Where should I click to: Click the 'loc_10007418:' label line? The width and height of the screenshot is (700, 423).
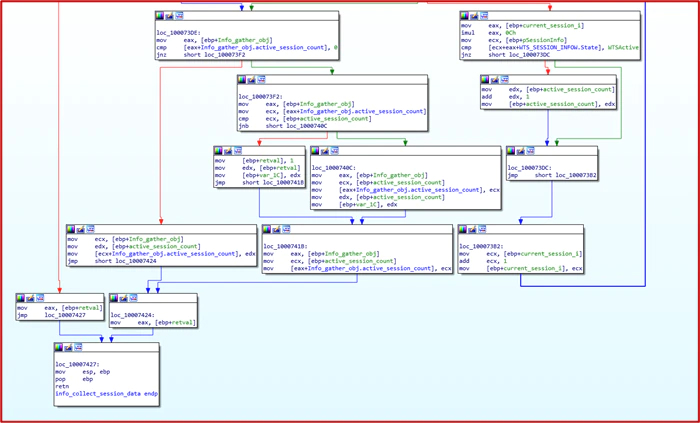pyautogui.click(x=286, y=246)
